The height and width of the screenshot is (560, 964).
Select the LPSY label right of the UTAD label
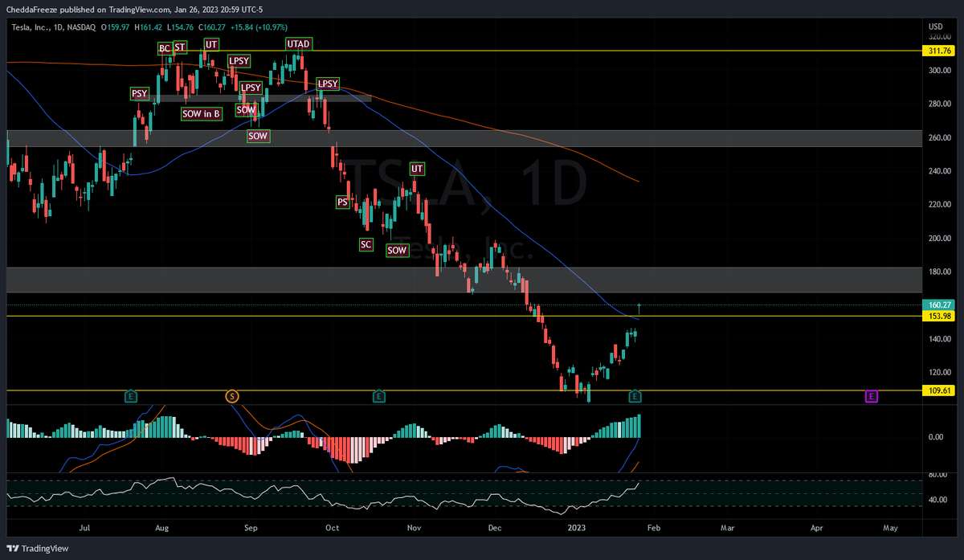coord(328,84)
